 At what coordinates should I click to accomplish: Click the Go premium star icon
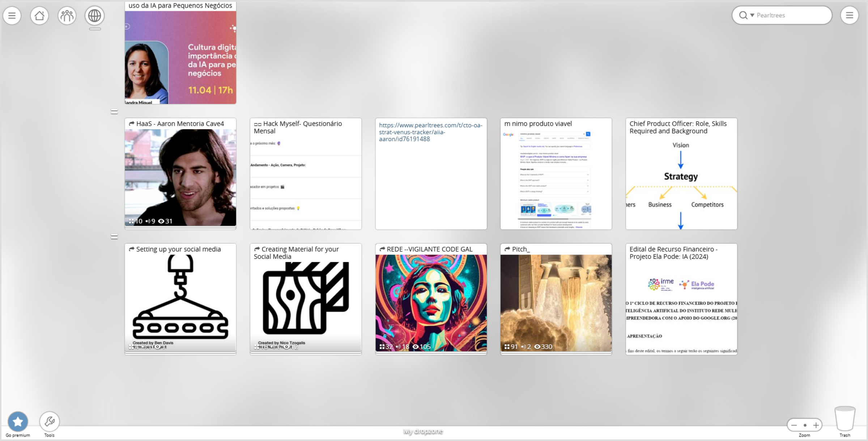coord(18,421)
